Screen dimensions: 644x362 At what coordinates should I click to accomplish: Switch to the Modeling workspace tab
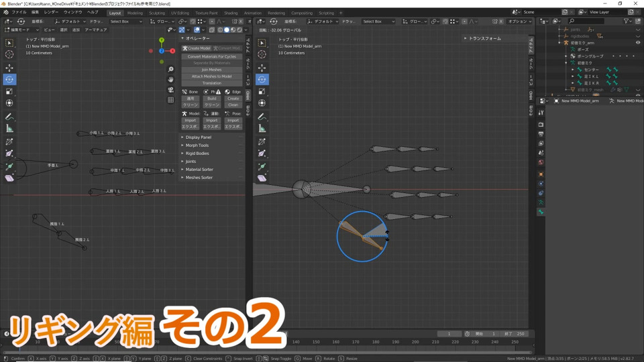[135, 13]
